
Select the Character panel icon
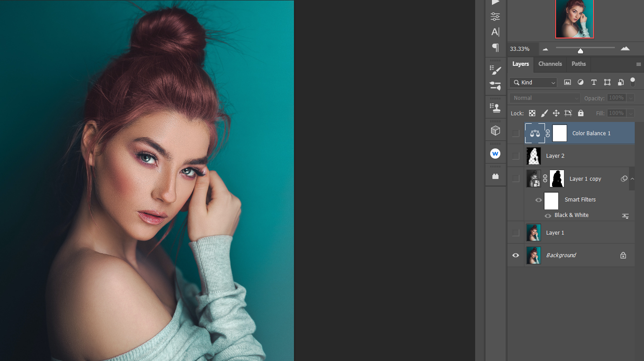(495, 32)
